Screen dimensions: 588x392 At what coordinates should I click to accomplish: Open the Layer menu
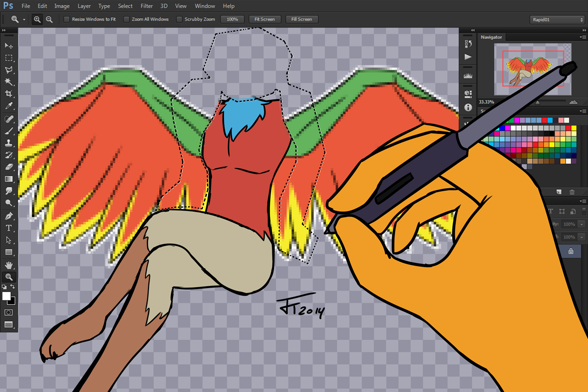coord(84,6)
